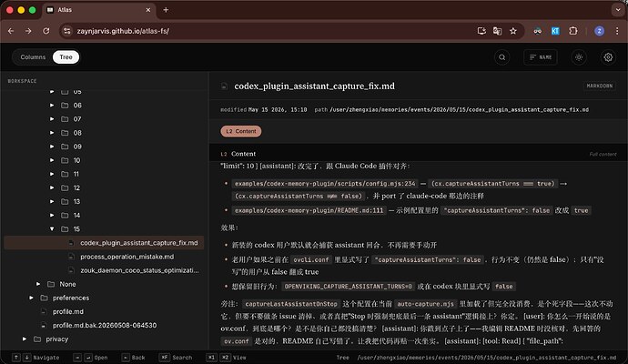
Task: Open zouk_daemon_coco_status_optimizati... file
Action: click(139, 270)
